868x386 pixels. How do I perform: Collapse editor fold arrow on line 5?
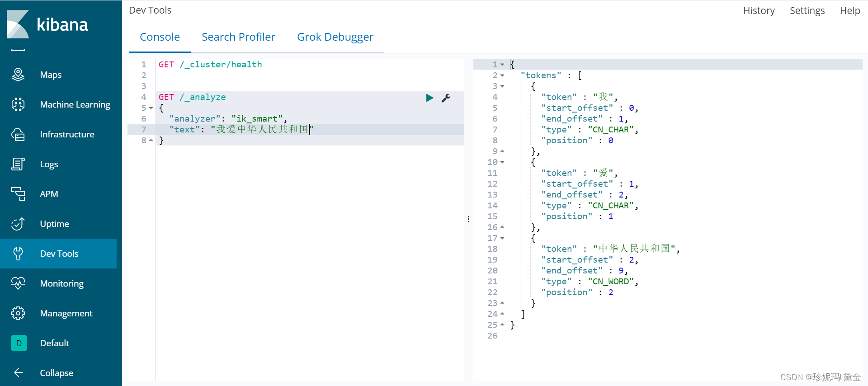pyautogui.click(x=151, y=108)
